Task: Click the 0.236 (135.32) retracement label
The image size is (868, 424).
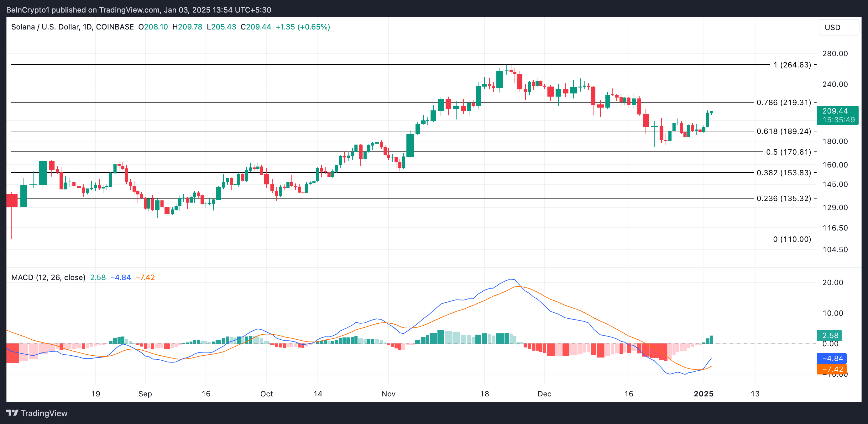Action: [783, 198]
